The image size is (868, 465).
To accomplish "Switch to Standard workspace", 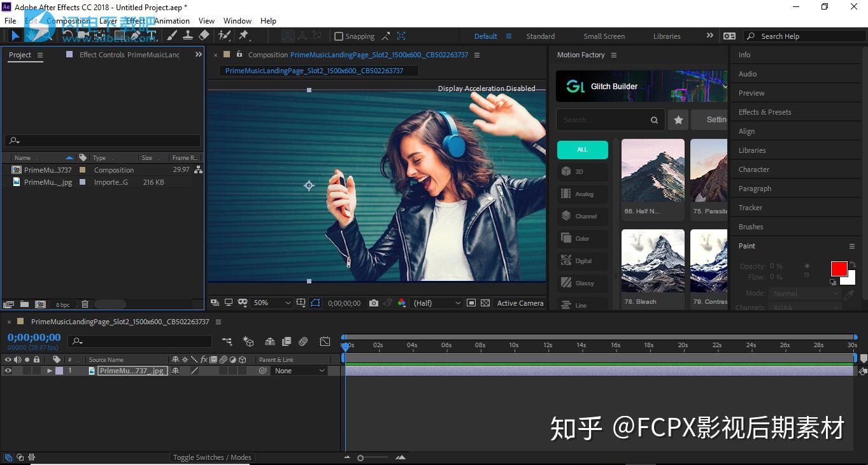I will coord(541,36).
